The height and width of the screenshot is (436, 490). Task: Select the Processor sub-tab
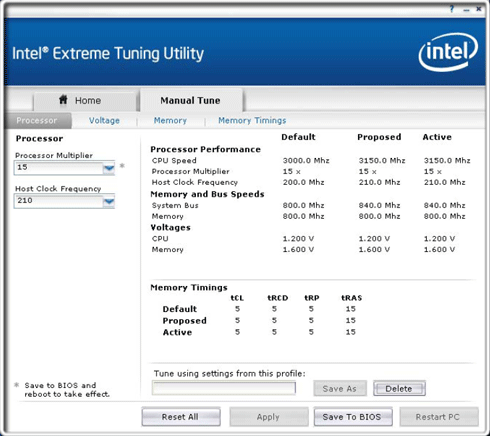click(37, 120)
